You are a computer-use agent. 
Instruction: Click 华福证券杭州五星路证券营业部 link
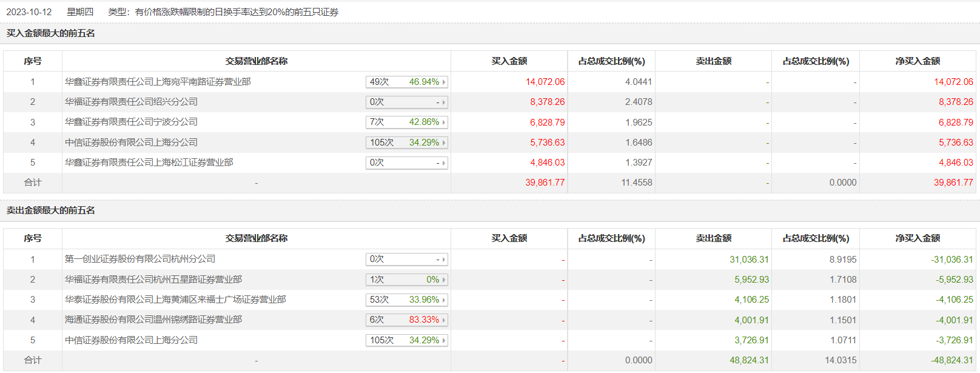153,280
